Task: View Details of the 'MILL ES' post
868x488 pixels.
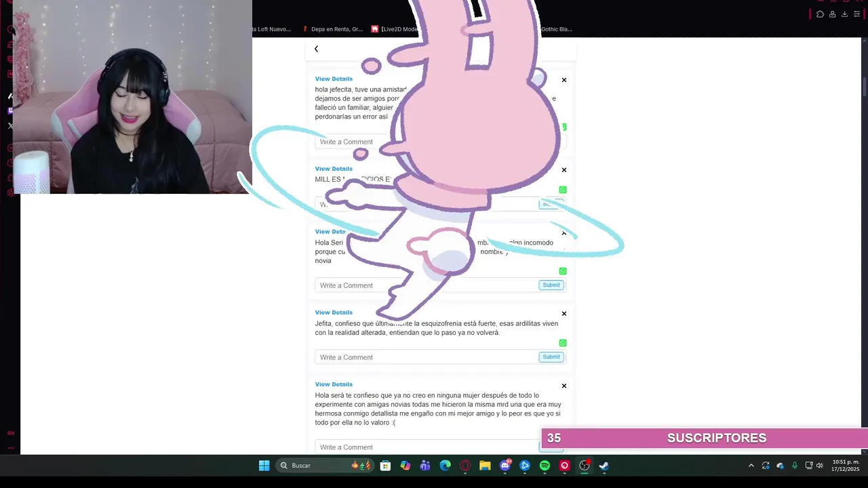Action: click(334, 169)
